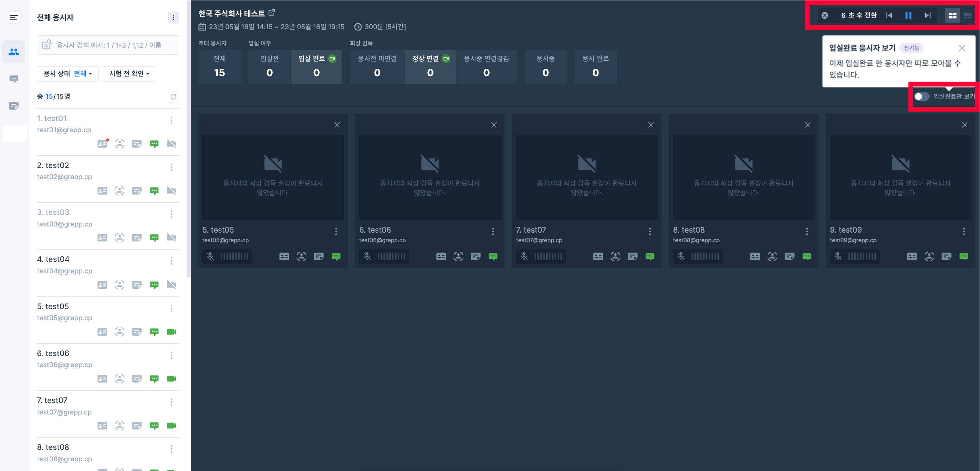Open the 시험 전 확인 dropdown
Viewport: 980px width, 471px height.
(x=129, y=74)
